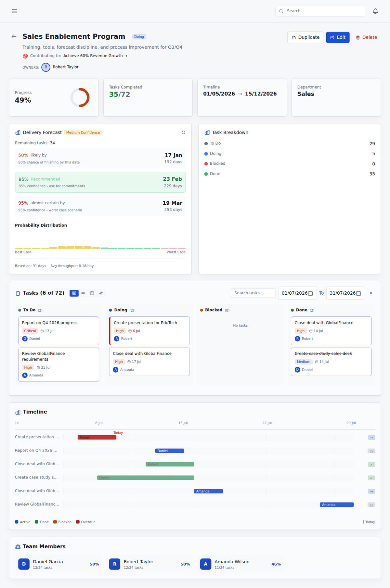Screen dimensions: 390x588
Task: Click the progress ring chart
Action: (x=80, y=97)
